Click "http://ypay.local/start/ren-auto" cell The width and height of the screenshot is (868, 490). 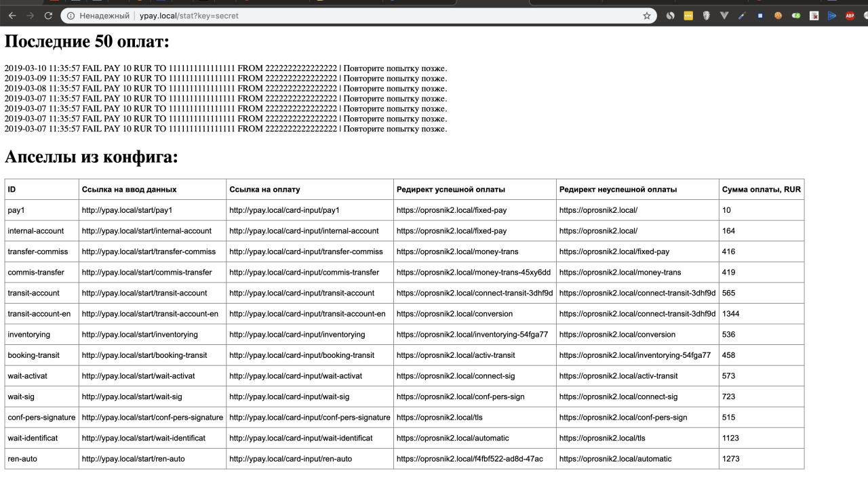[153, 459]
